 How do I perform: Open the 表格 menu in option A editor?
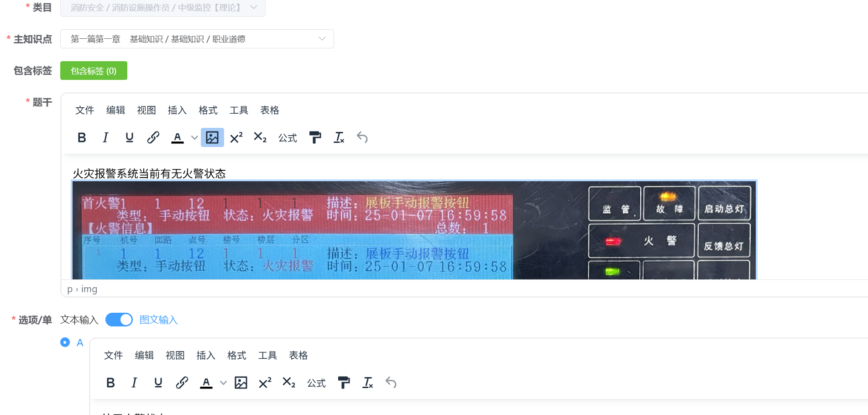click(298, 355)
